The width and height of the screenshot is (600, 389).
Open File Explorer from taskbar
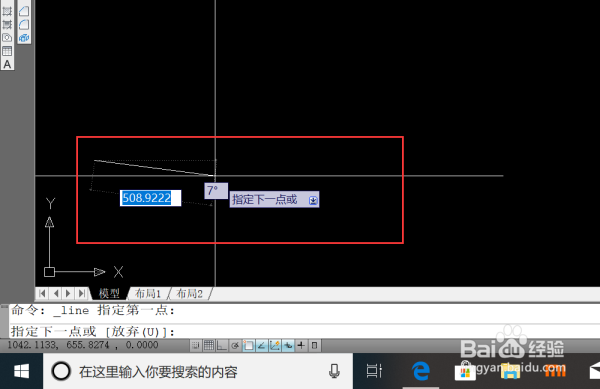[x=510, y=371]
